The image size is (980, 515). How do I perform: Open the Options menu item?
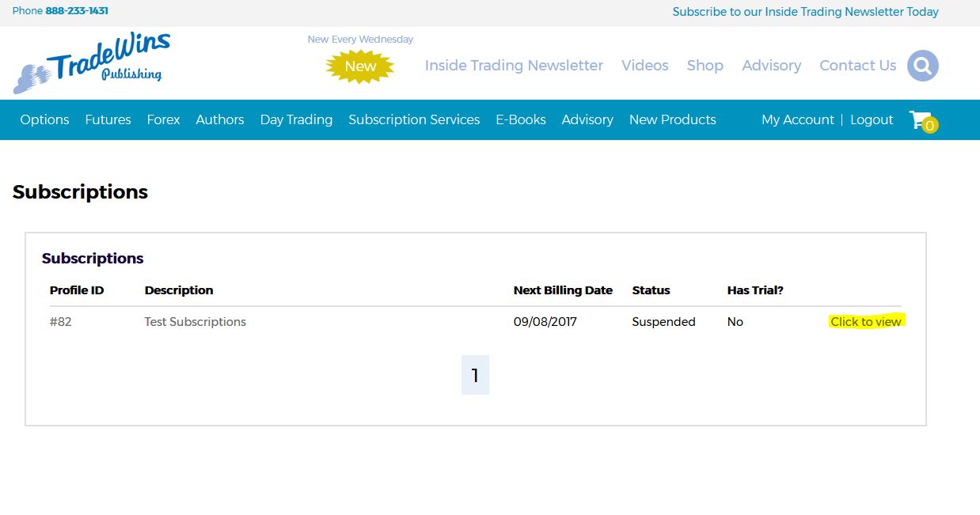44,119
